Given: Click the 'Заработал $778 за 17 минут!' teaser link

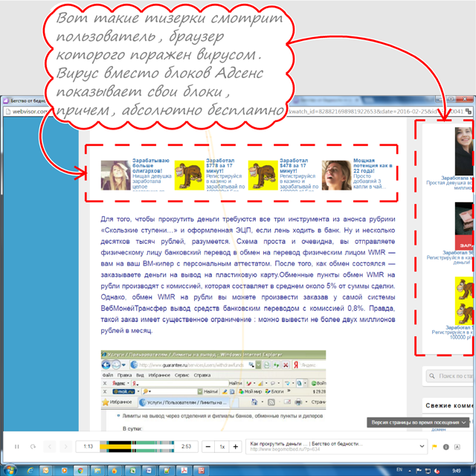Looking at the screenshot, I should (216, 164).
